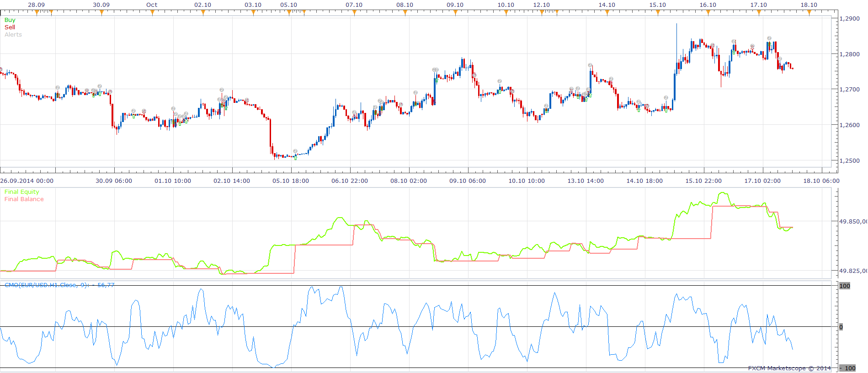868x373 pixels.
Task: Click the 30.09 06:00 time axis label
Action: tap(114, 181)
